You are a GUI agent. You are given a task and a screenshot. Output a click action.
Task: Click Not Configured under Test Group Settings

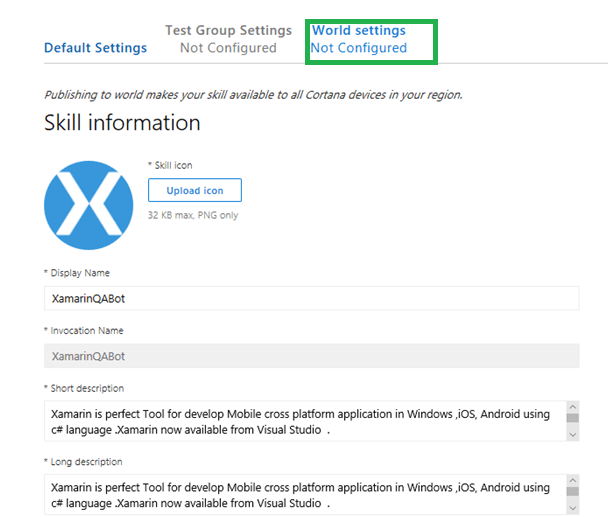pyautogui.click(x=228, y=48)
